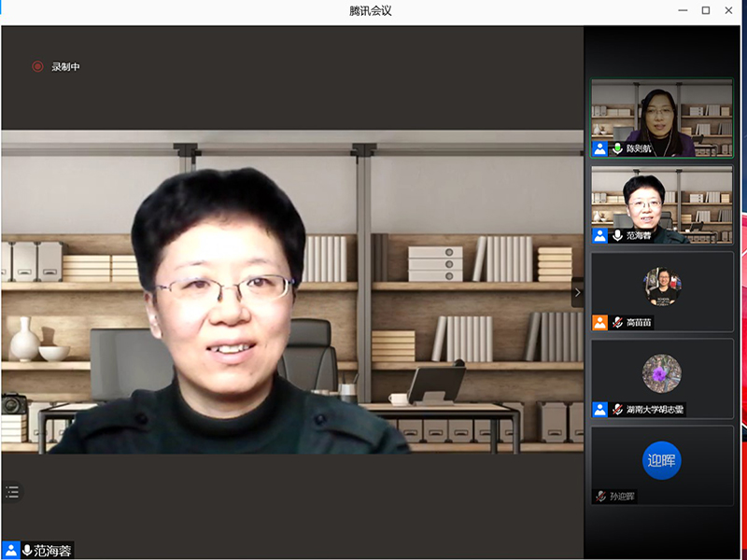Select the 范海蓉 video thumbnail in sidebar
This screenshot has width=747, height=560.
[662, 203]
